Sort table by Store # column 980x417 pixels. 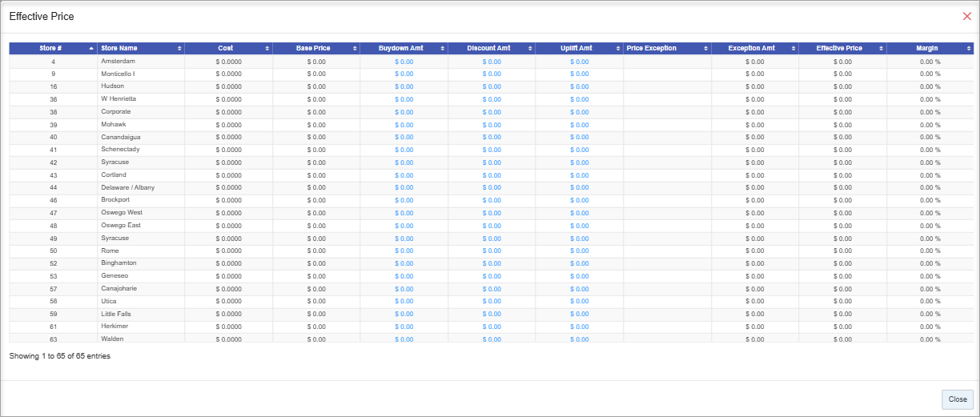(53, 49)
